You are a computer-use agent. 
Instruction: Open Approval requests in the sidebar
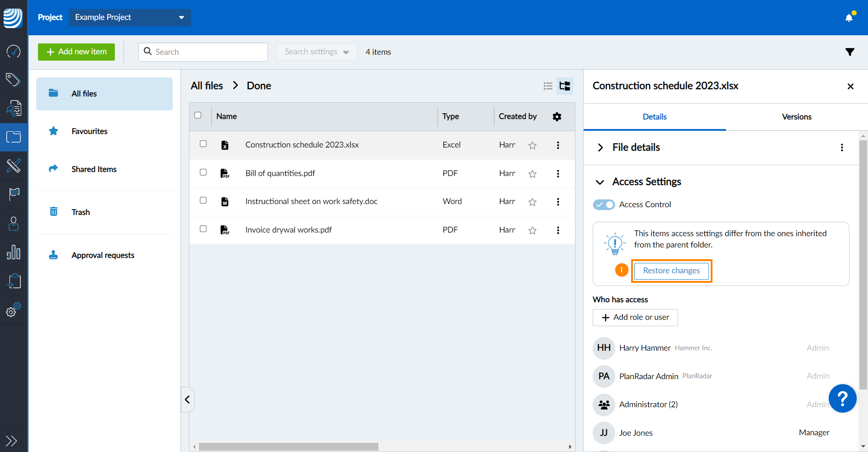pyautogui.click(x=103, y=255)
